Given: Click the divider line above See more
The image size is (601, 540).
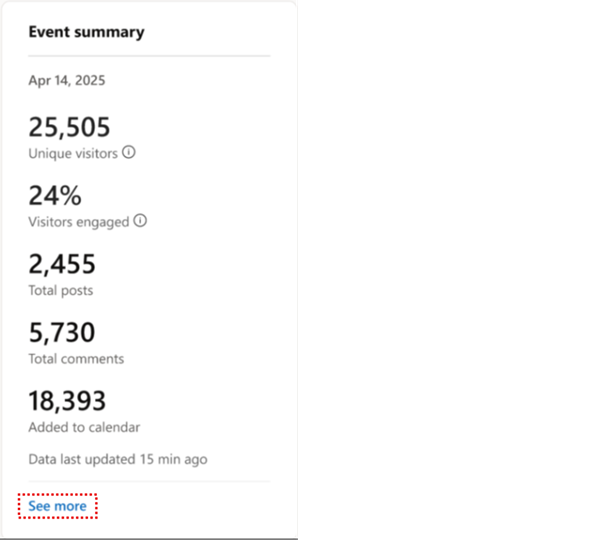Looking at the screenshot, I should click(149, 481).
